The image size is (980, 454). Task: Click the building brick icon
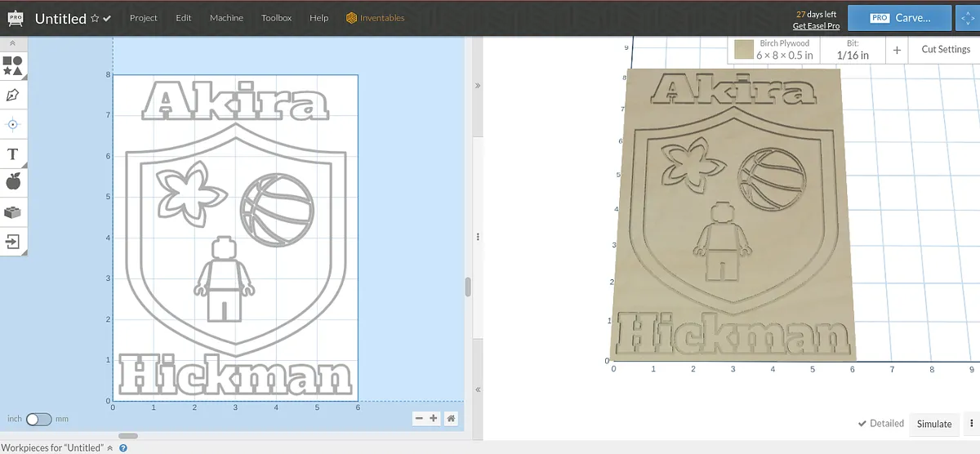click(x=13, y=212)
